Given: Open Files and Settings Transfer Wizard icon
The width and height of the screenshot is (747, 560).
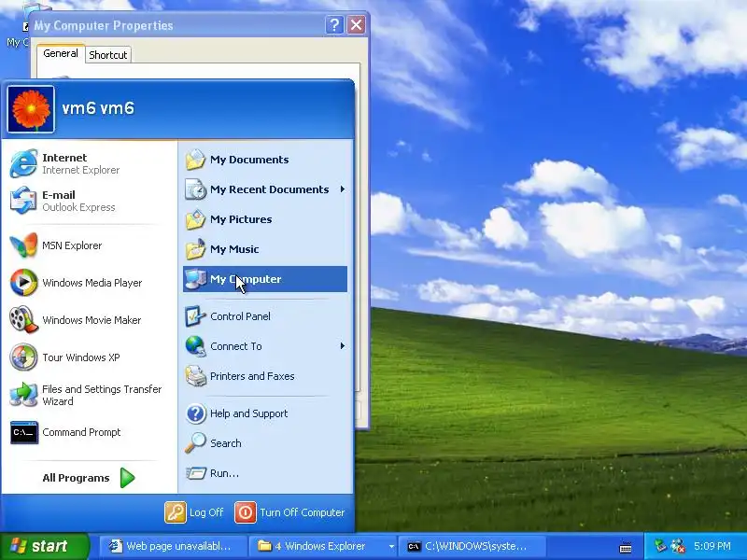Looking at the screenshot, I should (x=23, y=395).
